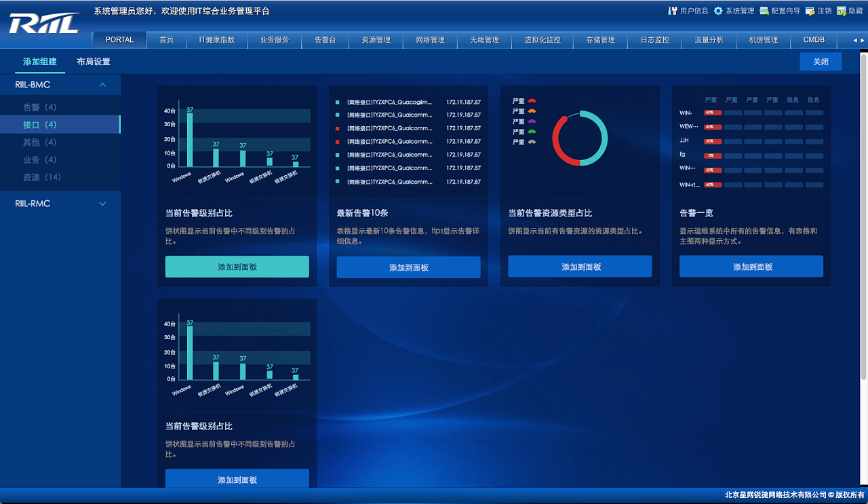
Task: Switch to the 布局设置 sub-tab
Action: 94,62
